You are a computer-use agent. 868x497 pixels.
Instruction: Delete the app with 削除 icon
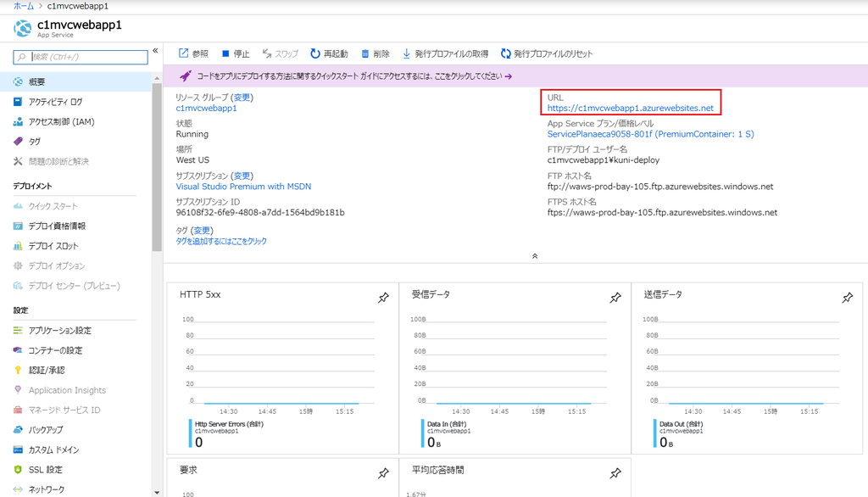[365, 53]
